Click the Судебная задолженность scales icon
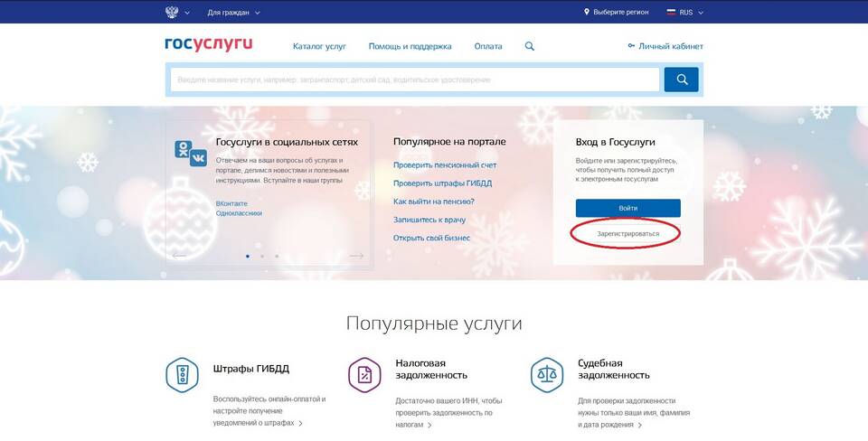Image resolution: width=868 pixels, height=441 pixels. (546, 375)
